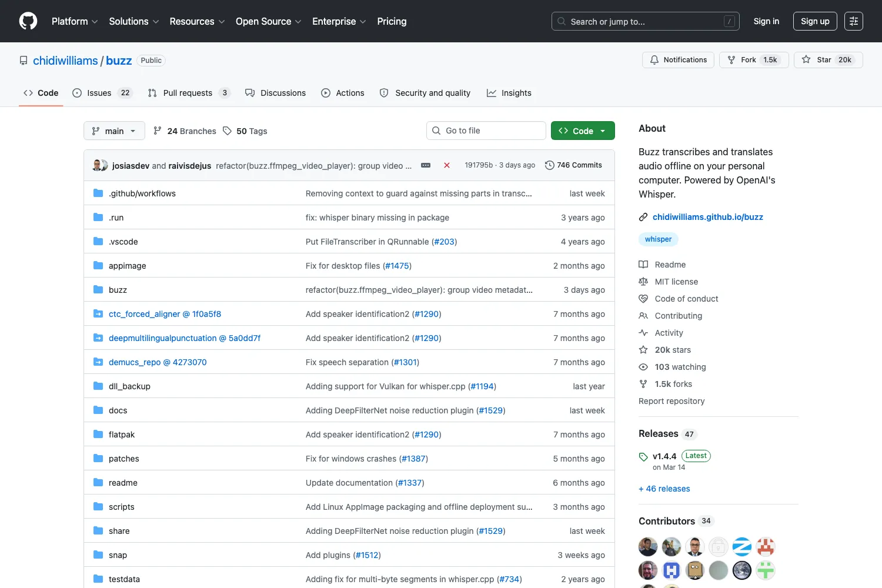Switch to the Pull requests tab

189,93
